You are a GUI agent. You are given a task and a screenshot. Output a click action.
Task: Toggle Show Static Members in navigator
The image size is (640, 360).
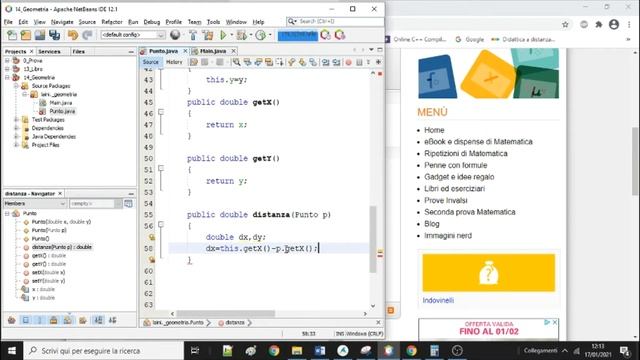click(40, 320)
